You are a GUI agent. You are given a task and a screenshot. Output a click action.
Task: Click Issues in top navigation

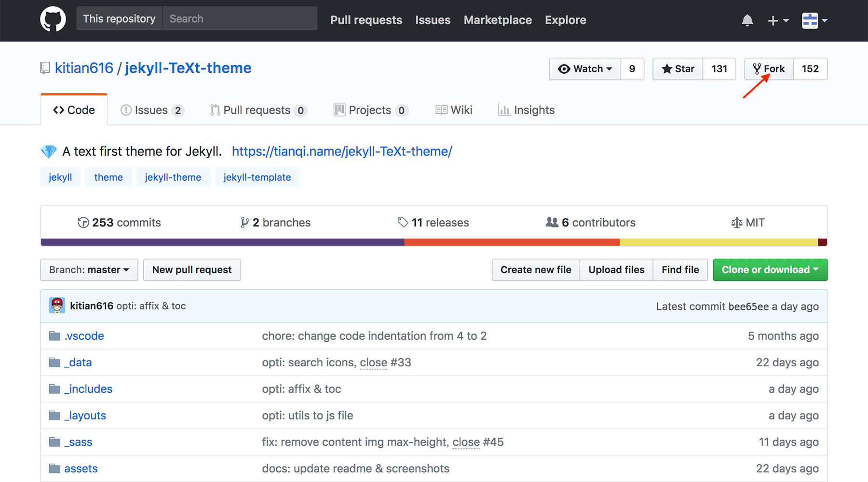433,20
